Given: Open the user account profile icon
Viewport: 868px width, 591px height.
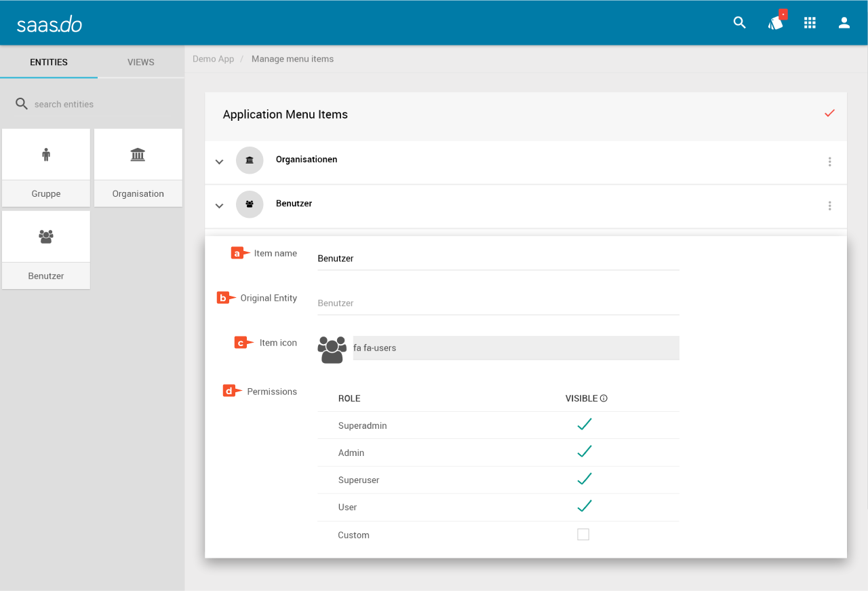Looking at the screenshot, I should coord(844,23).
